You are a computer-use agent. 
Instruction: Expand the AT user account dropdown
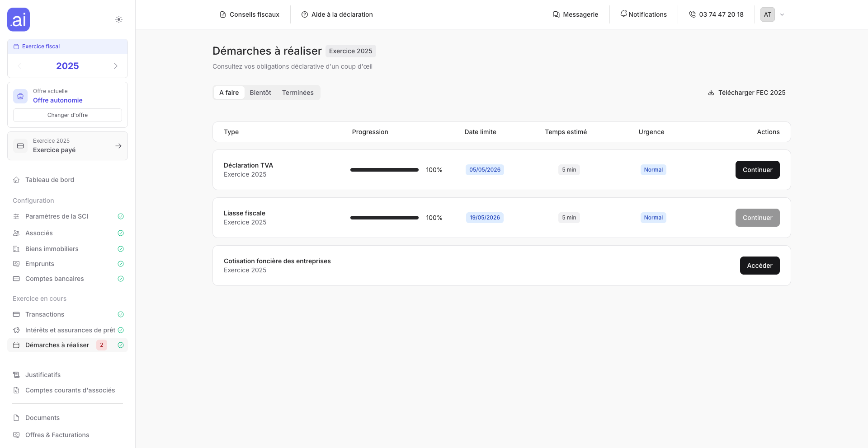pyautogui.click(x=782, y=14)
